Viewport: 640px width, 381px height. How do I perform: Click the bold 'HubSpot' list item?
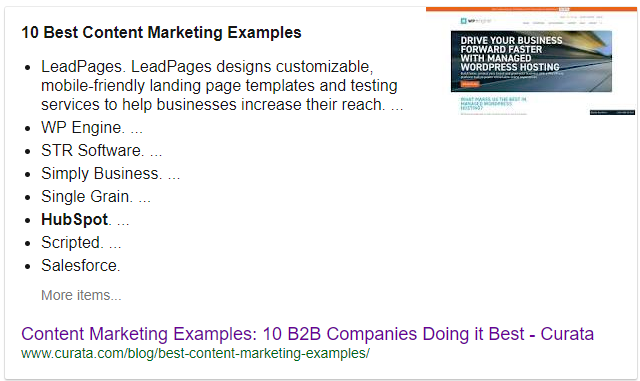coord(85,220)
